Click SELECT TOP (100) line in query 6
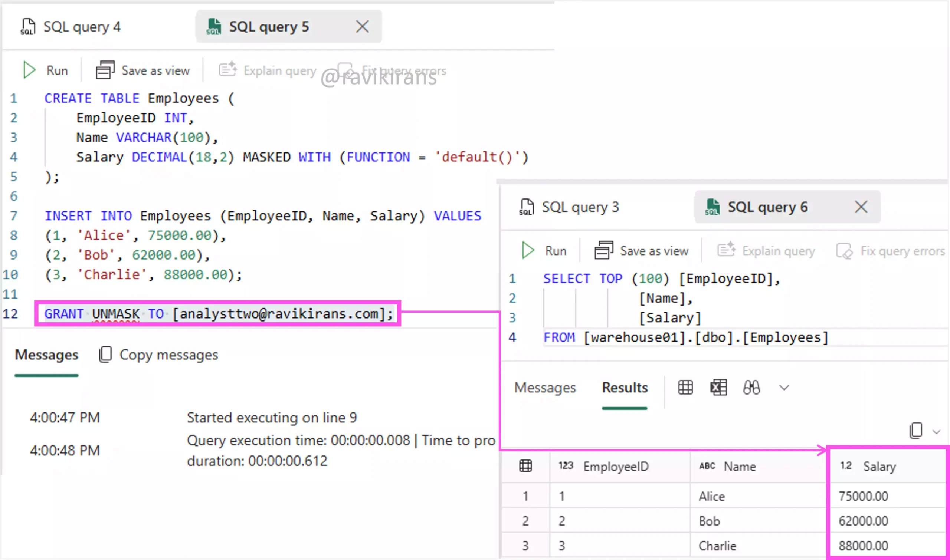The image size is (950, 560). [x=662, y=279]
